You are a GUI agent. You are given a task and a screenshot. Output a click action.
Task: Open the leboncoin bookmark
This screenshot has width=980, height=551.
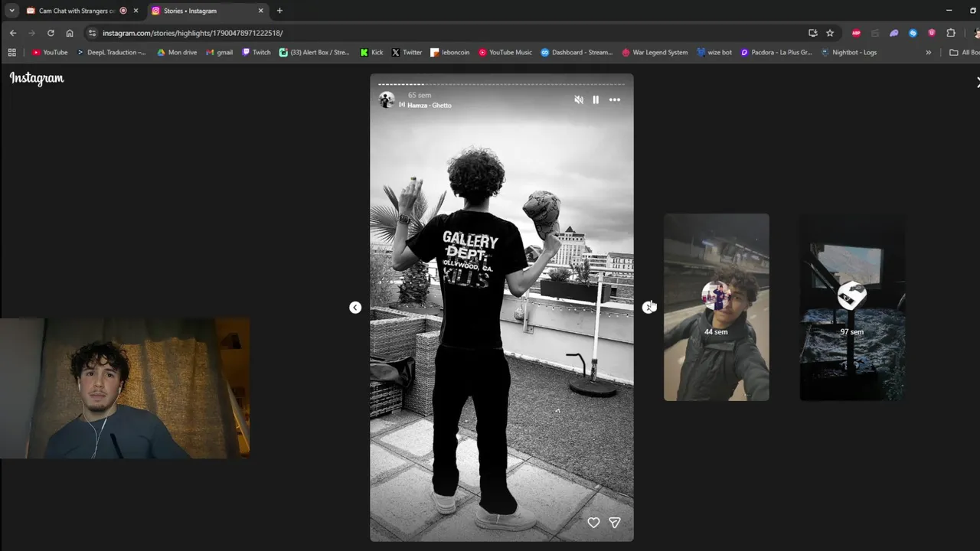tap(450, 53)
